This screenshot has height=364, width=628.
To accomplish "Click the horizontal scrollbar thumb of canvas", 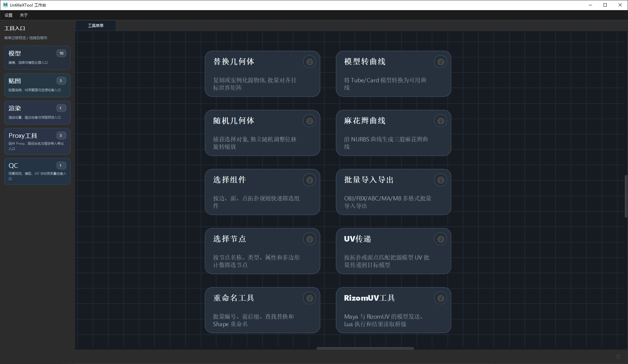I will [x=365, y=348].
